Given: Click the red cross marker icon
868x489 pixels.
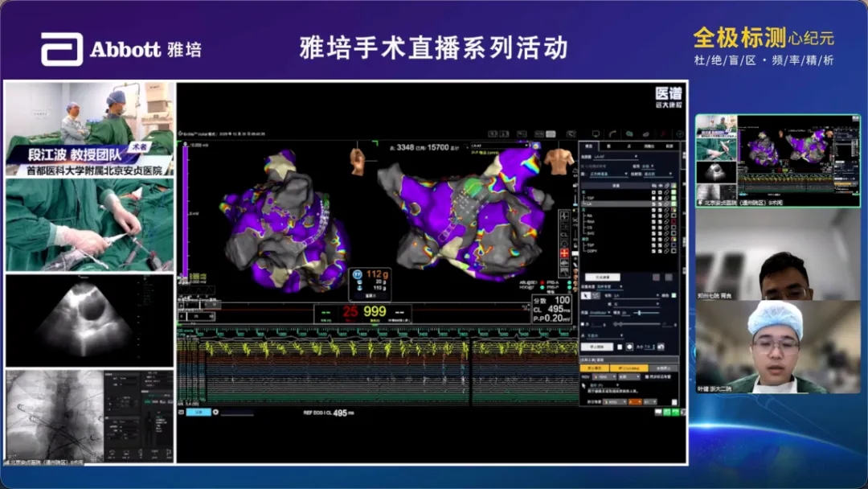Looking at the screenshot, I should click(x=565, y=253).
